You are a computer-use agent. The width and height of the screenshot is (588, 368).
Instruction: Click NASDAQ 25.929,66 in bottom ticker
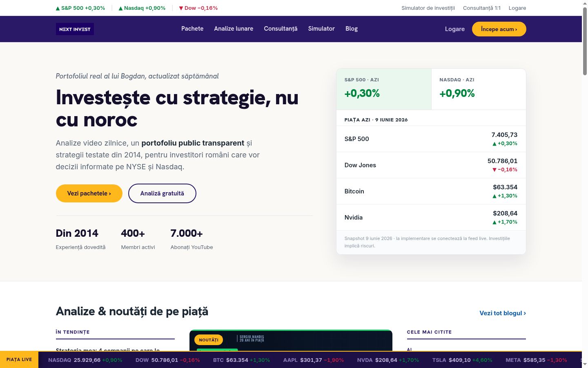click(x=85, y=360)
